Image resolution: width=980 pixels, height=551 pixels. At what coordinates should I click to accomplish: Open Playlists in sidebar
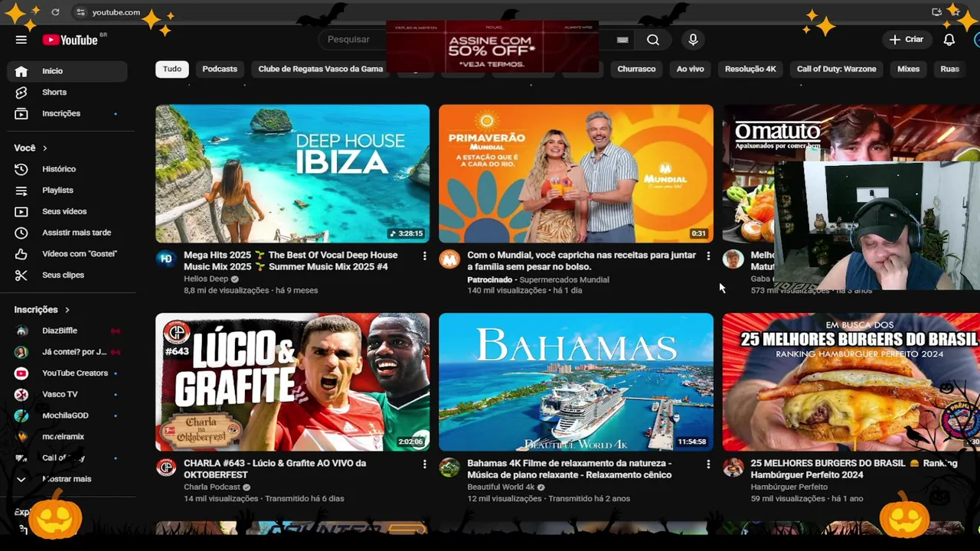point(67,190)
